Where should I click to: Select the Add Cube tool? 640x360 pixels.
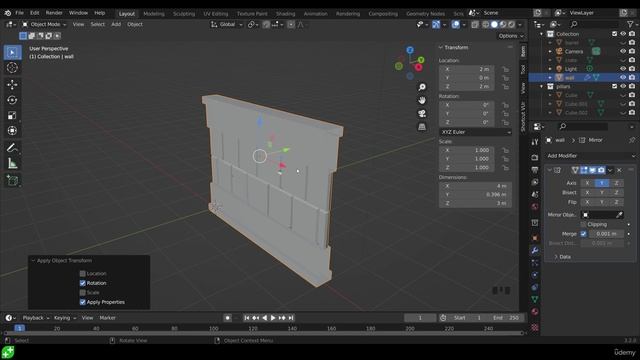(12, 180)
